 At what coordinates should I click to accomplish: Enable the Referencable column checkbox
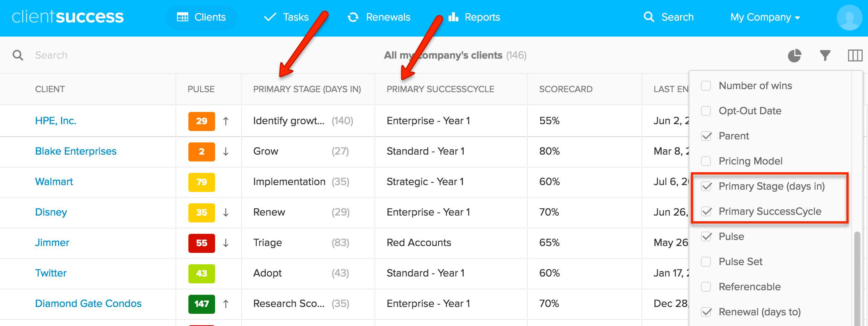(x=706, y=286)
